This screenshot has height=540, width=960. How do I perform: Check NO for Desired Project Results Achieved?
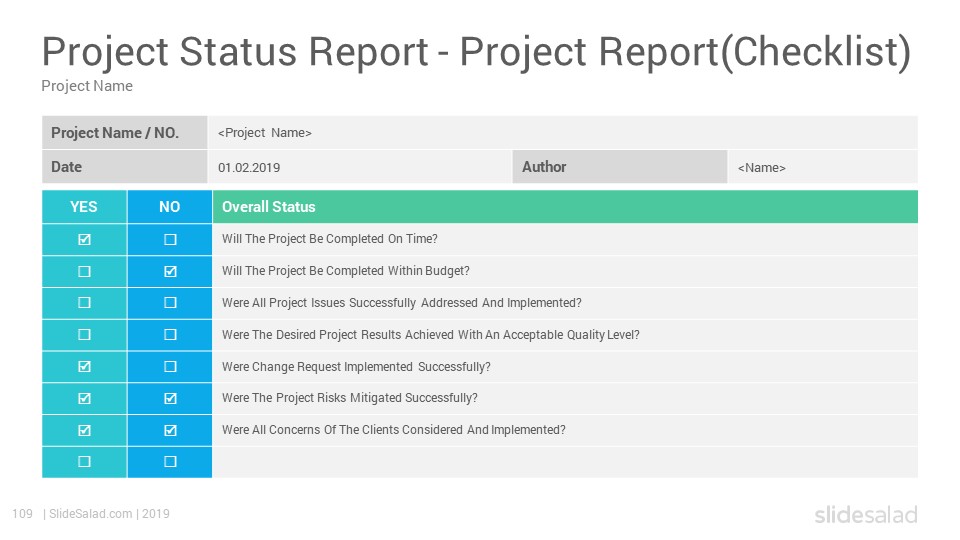(170, 335)
